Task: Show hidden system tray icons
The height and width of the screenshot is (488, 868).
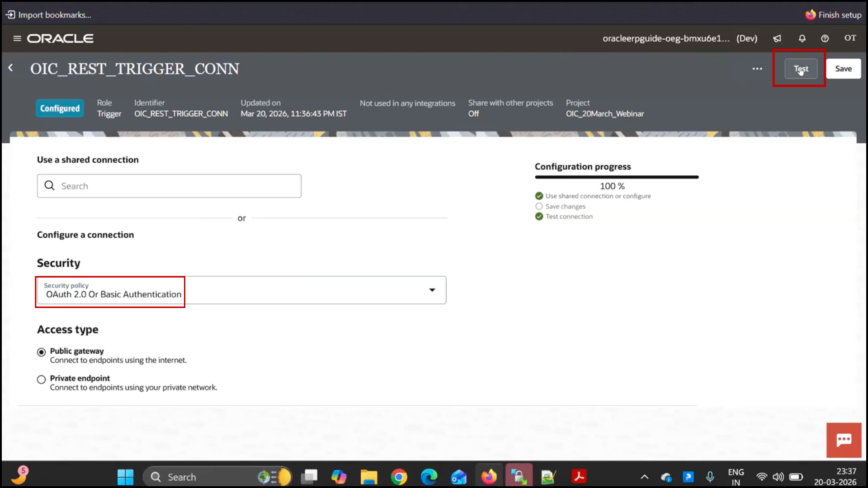Action: tap(645, 477)
